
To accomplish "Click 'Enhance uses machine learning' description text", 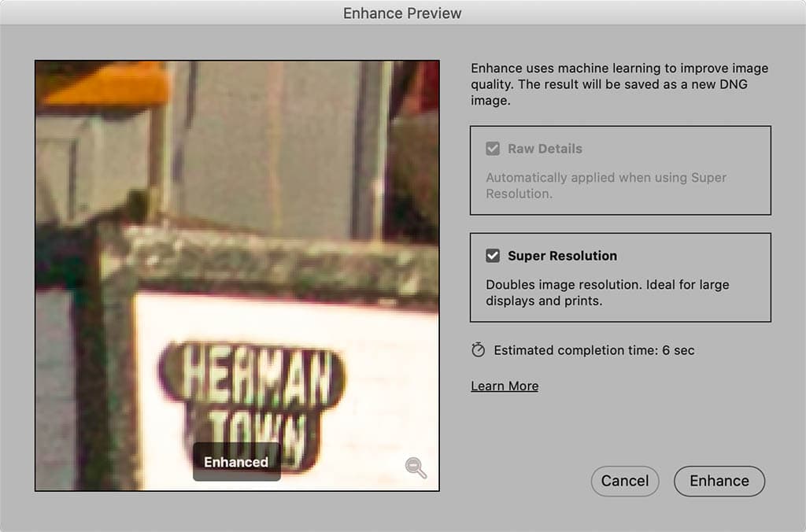I will point(619,84).
